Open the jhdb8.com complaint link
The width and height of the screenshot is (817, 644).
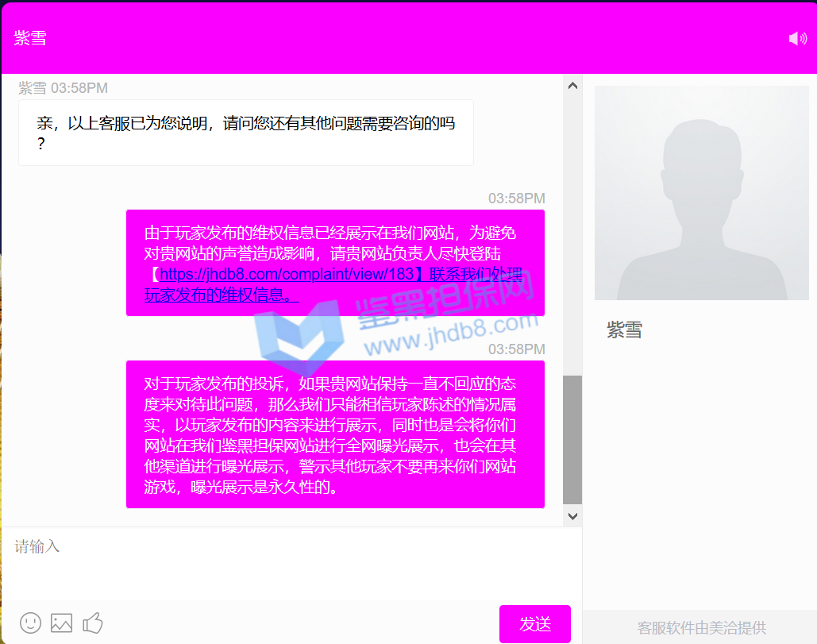287,275
